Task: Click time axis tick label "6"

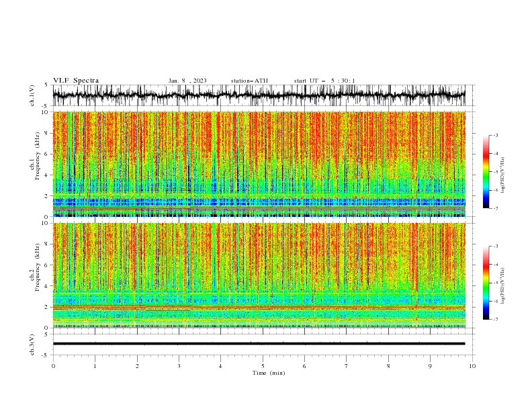Action: [x=304, y=366]
